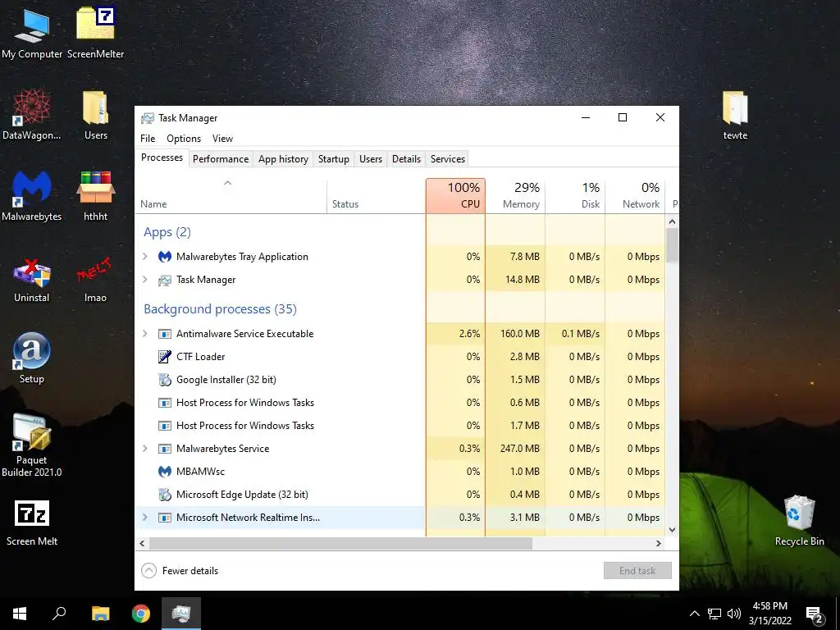Open the File menu

(148, 138)
